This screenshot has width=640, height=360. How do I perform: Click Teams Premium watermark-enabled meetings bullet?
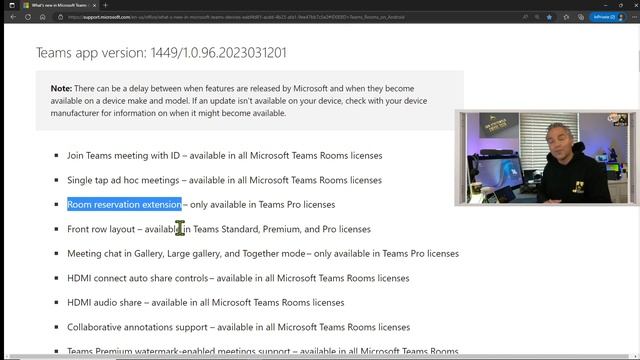click(263, 351)
